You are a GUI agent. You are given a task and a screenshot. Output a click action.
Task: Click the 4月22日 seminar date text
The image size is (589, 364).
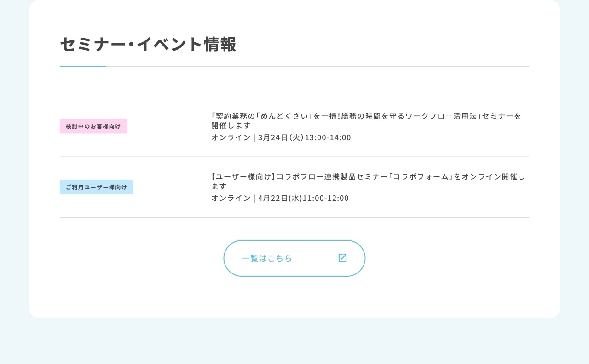click(281, 198)
